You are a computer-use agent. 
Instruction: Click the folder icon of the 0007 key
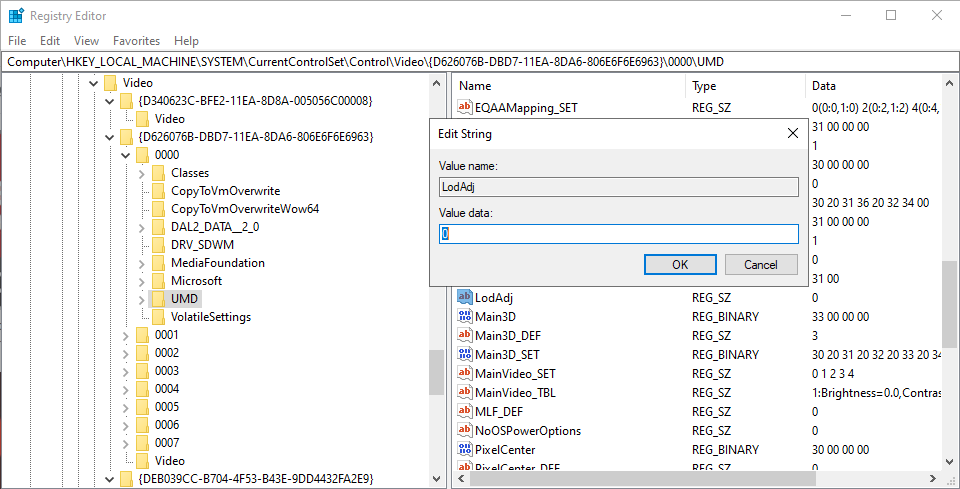point(142,442)
